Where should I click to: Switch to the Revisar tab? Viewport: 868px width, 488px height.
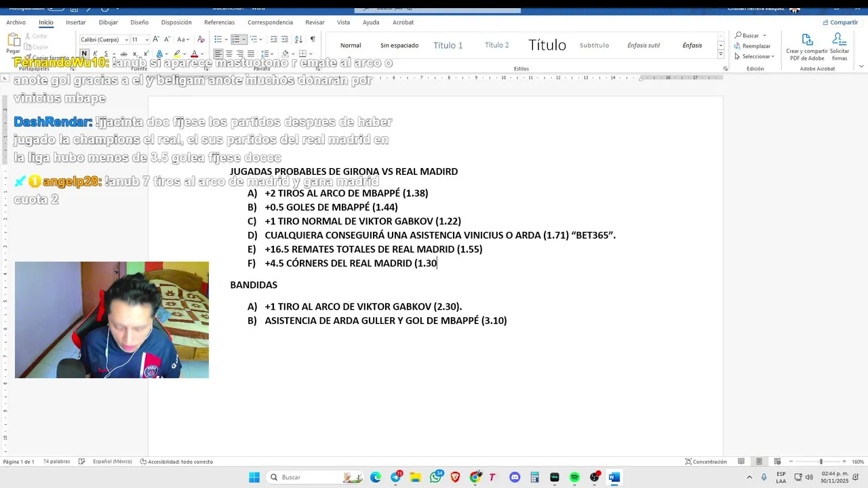(x=315, y=22)
